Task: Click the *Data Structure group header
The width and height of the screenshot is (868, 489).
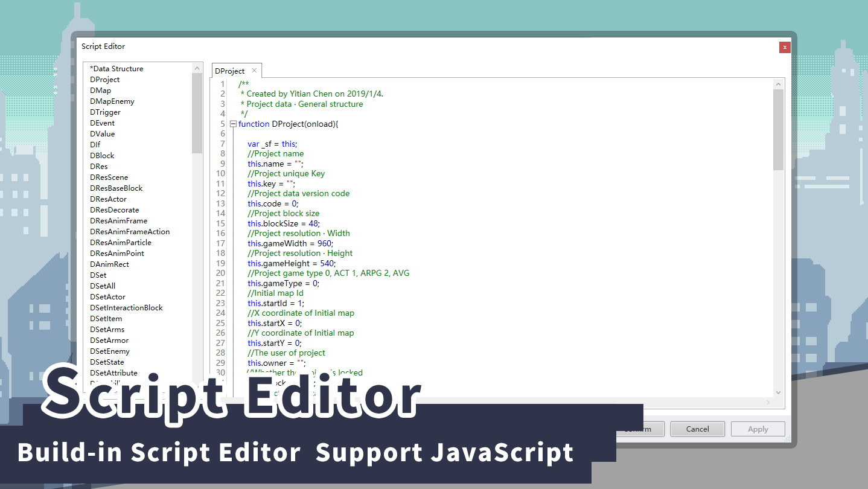Action: (116, 69)
